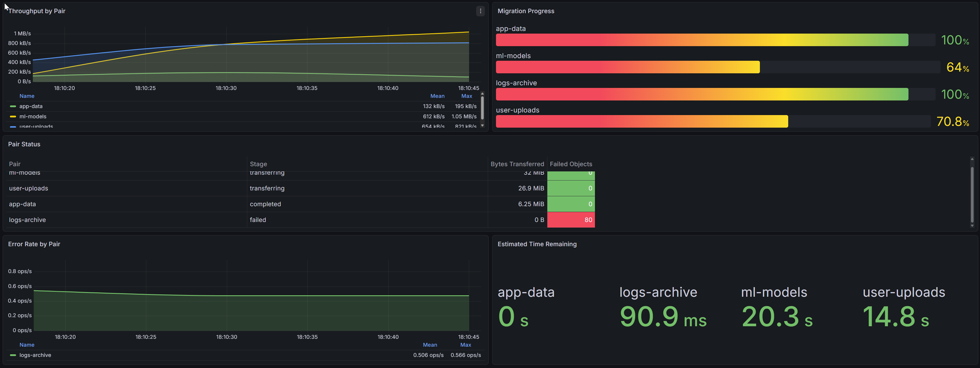980x368 pixels.
Task: Sort the throughput legend by Mean
Action: [x=437, y=96]
